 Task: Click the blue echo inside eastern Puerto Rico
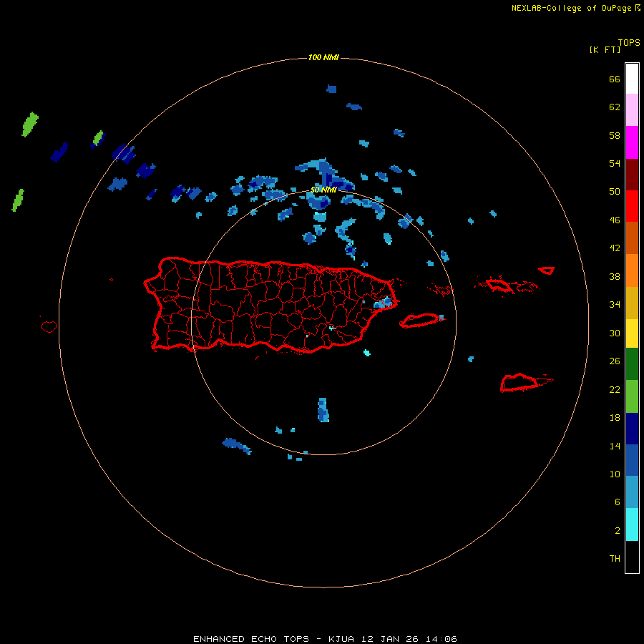tap(383, 303)
